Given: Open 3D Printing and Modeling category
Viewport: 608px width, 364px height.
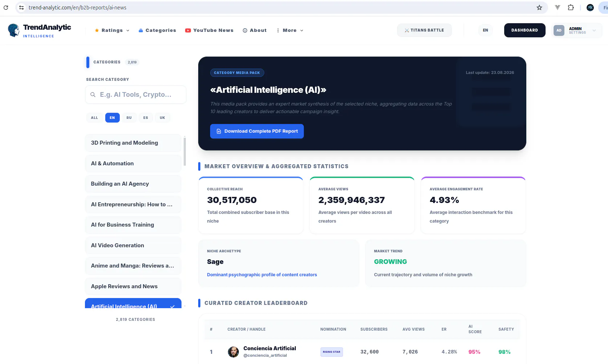Looking at the screenshot, I should click(133, 143).
